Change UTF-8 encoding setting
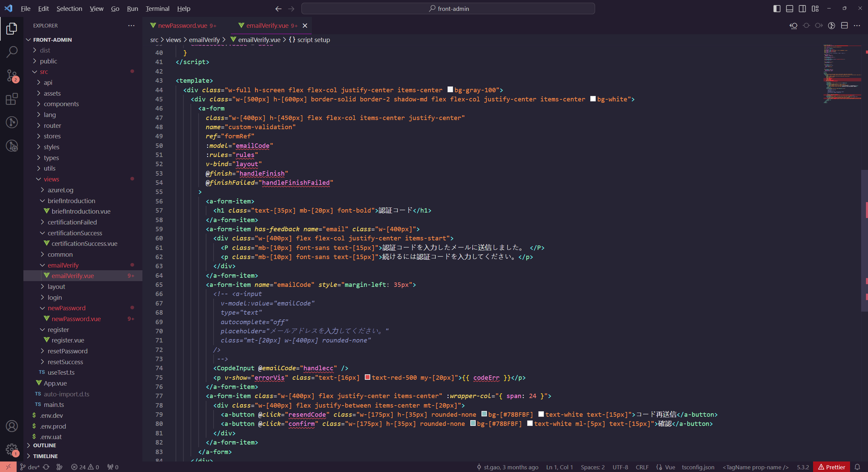 click(620, 467)
